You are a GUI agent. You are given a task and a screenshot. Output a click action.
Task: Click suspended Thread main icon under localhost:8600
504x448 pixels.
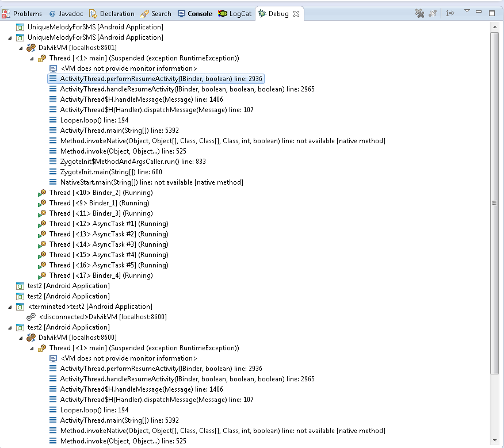coord(42,348)
